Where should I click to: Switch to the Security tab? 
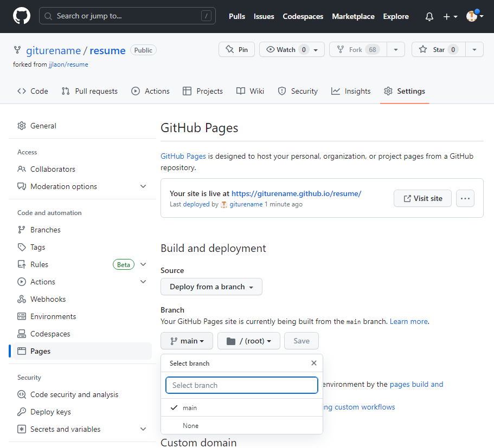point(298,92)
